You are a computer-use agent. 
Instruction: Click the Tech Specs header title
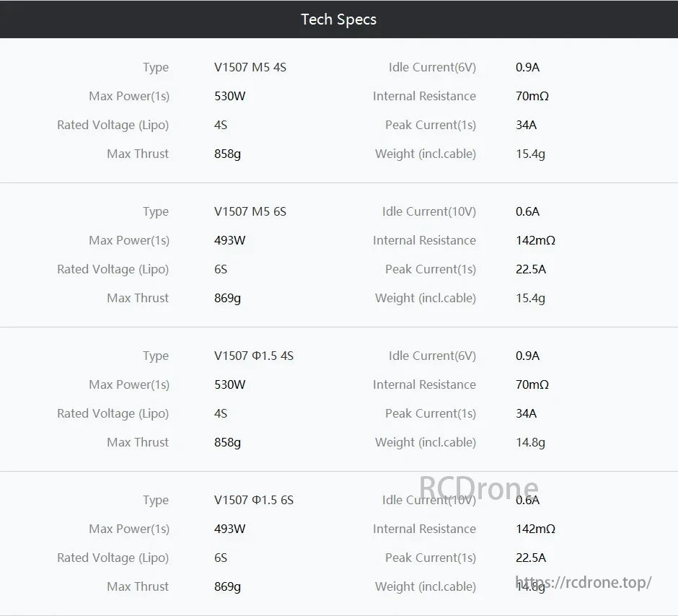pos(338,19)
